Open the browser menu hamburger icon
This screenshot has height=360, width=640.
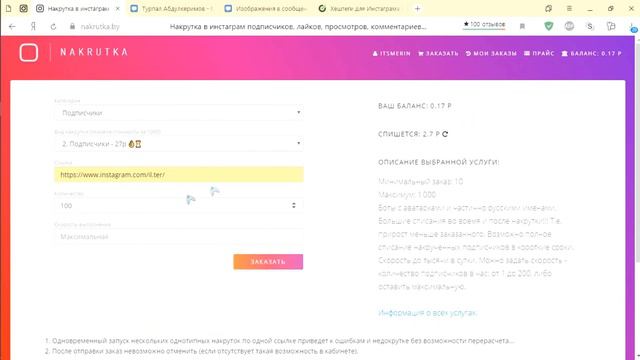569,9
